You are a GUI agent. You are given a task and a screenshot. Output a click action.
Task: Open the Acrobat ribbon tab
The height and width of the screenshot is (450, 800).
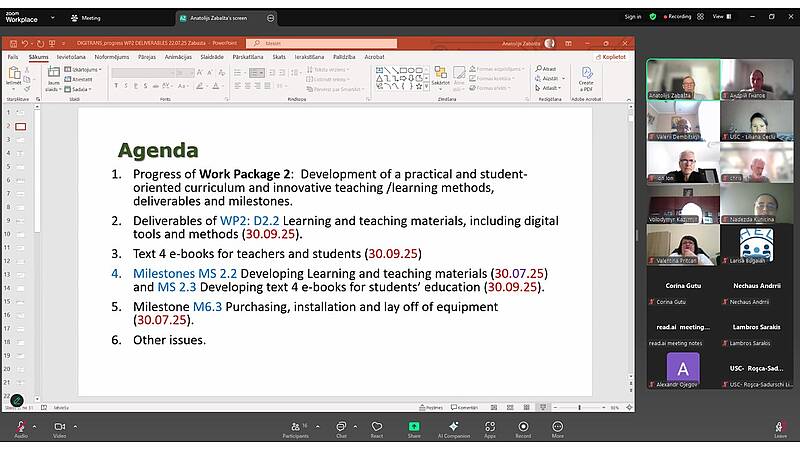tap(374, 57)
